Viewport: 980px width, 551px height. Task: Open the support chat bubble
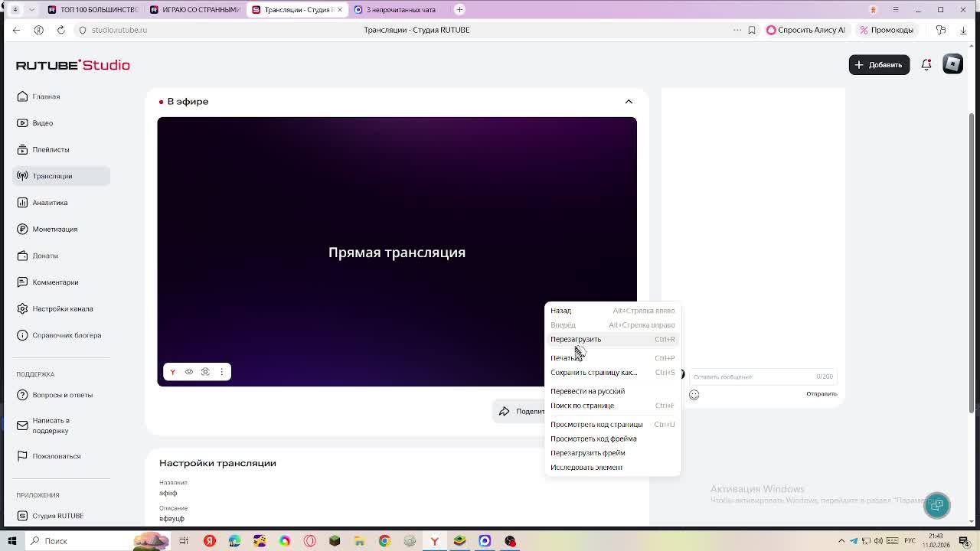point(936,505)
